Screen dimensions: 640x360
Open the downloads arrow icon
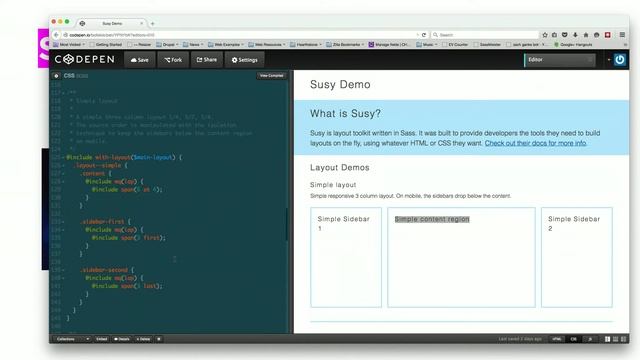575,35
